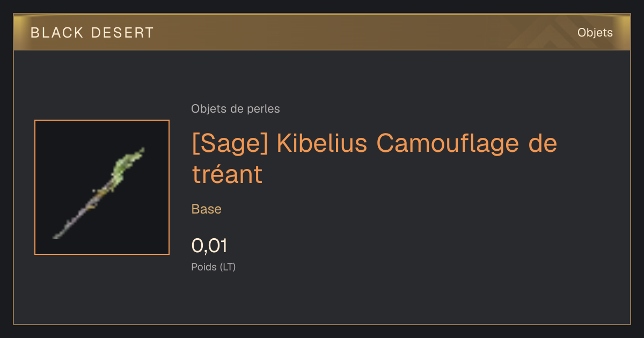Image resolution: width=644 pixels, height=338 pixels.
Task: Select the Base grade label
Action: click(207, 209)
